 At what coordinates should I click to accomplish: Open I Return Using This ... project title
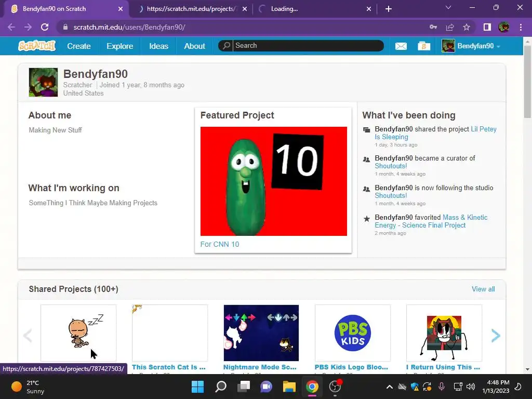click(443, 367)
